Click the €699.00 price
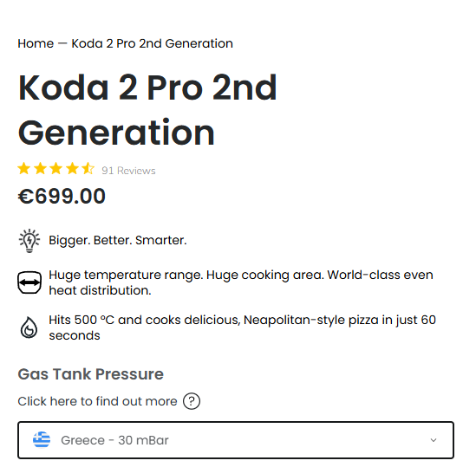This screenshot has width=476, height=467. 62,196
